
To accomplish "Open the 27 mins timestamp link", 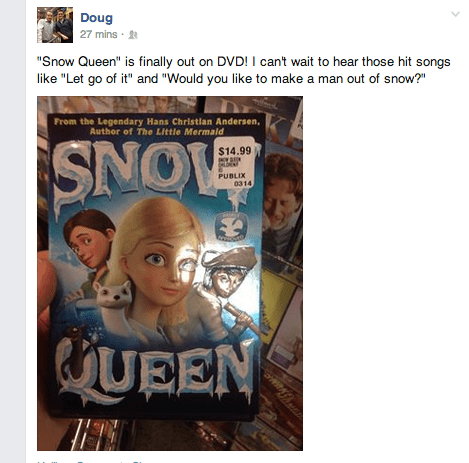I will [99, 34].
